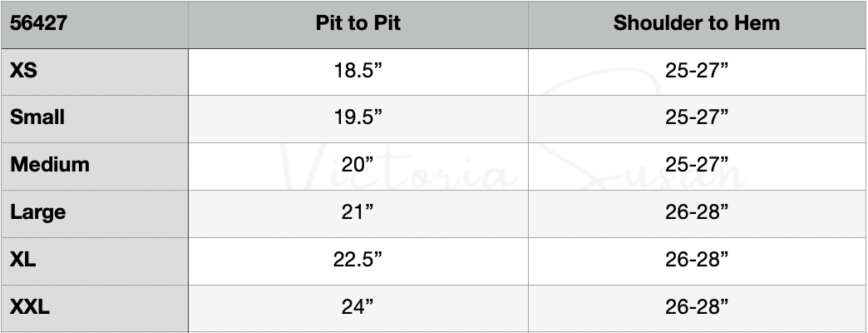
Task: Select the Small row label
Action: [x=37, y=117]
